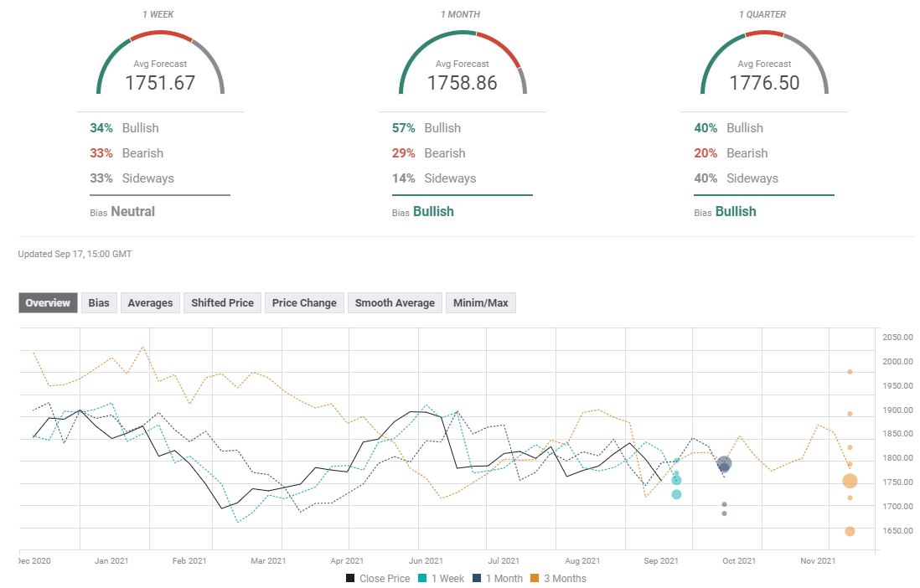
Task: Select the Overview chart tab
Action: [48, 303]
